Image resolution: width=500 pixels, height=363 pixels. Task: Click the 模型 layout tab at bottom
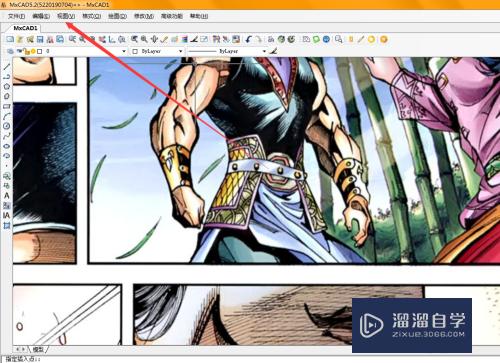38,349
